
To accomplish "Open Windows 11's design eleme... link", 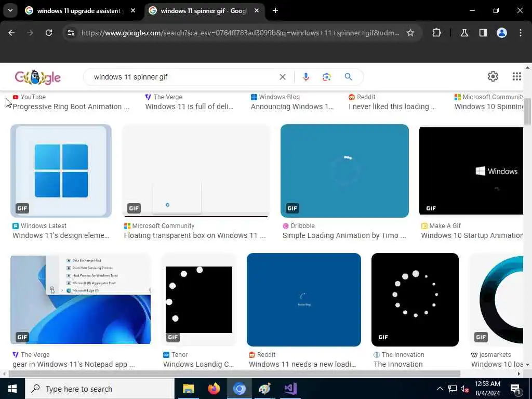I will (61, 235).
